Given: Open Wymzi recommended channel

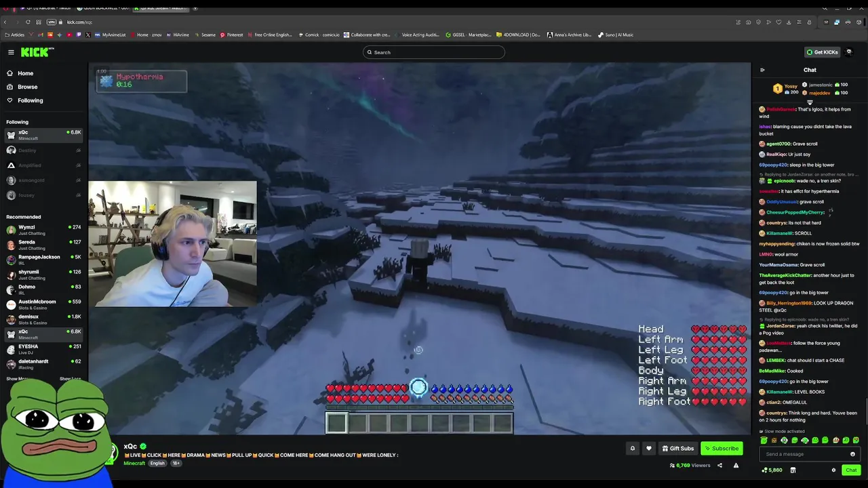Looking at the screenshot, I should click(x=44, y=230).
